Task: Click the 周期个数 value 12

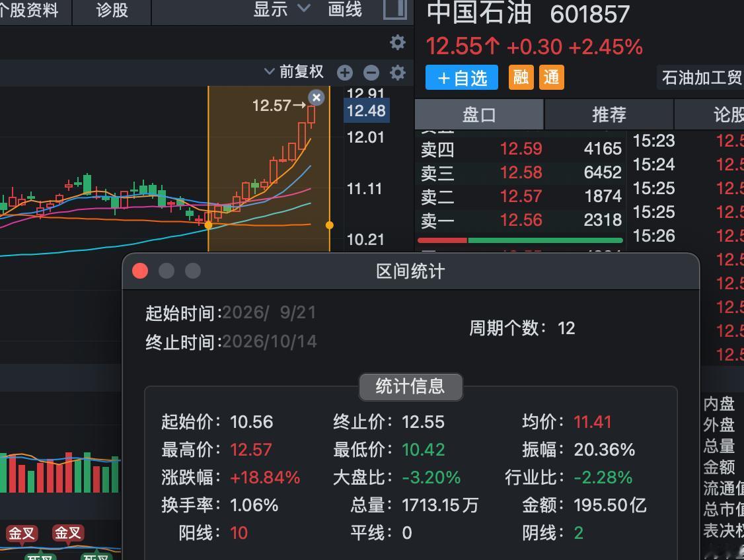Action: coord(566,328)
